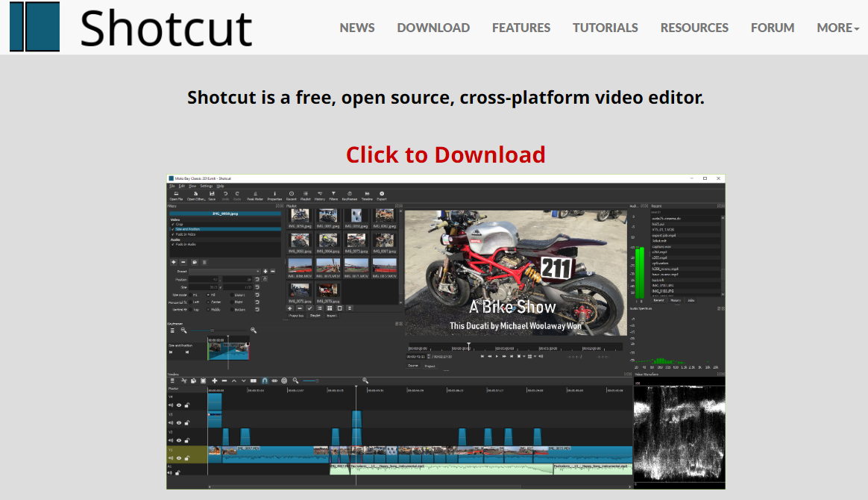Open the File menu in Shotcut screenshot
The width and height of the screenshot is (868, 500).
pyautogui.click(x=172, y=186)
